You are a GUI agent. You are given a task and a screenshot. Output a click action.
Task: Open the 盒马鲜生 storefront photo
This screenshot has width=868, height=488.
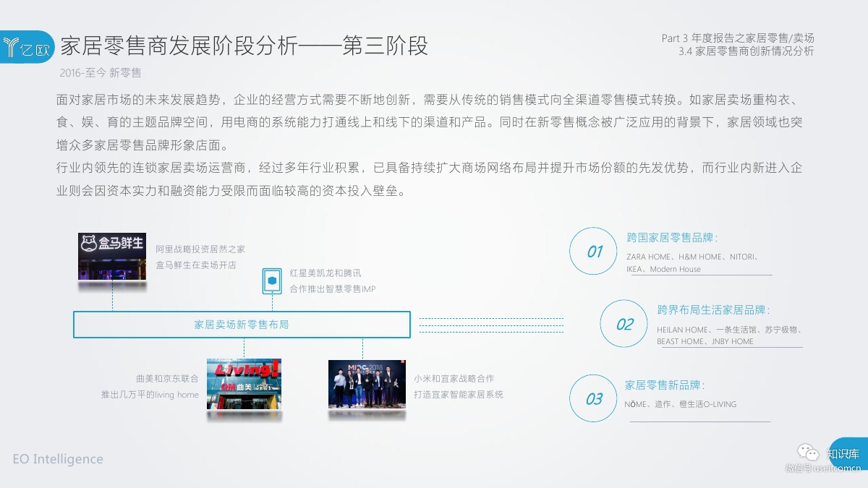(x=112, y=256)
